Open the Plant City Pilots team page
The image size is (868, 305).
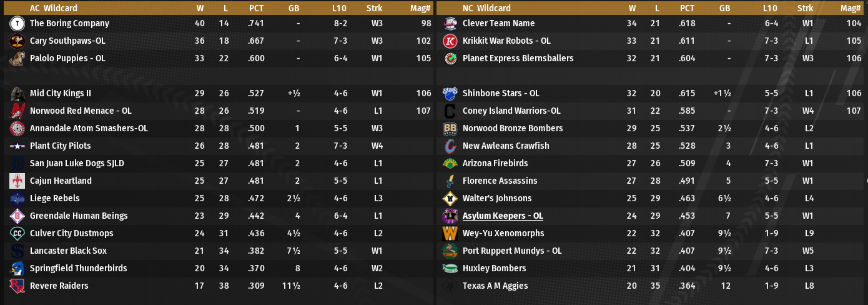[x=61, y=146]
